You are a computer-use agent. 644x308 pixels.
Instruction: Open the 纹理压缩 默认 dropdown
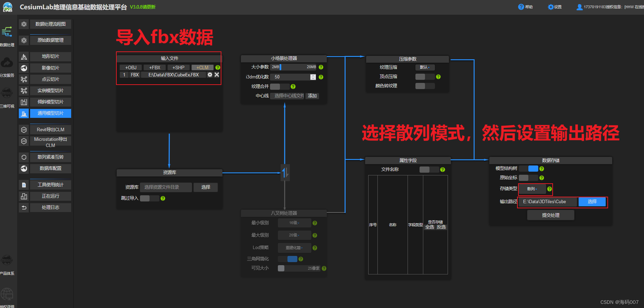pos(425,67)
